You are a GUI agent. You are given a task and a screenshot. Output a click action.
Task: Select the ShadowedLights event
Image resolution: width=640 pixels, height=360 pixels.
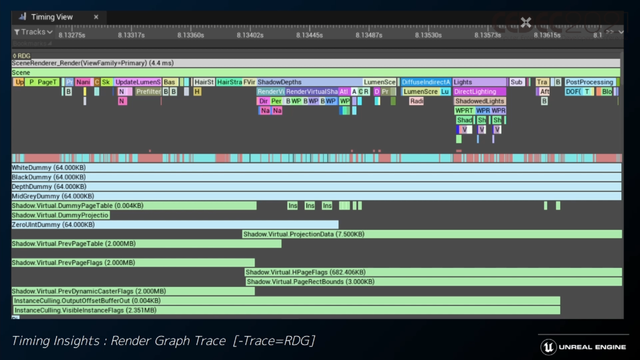pos(480,101)
